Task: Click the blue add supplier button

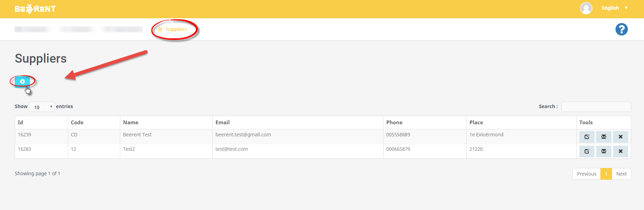Action: pyautogui.click(x=22, y=82)
